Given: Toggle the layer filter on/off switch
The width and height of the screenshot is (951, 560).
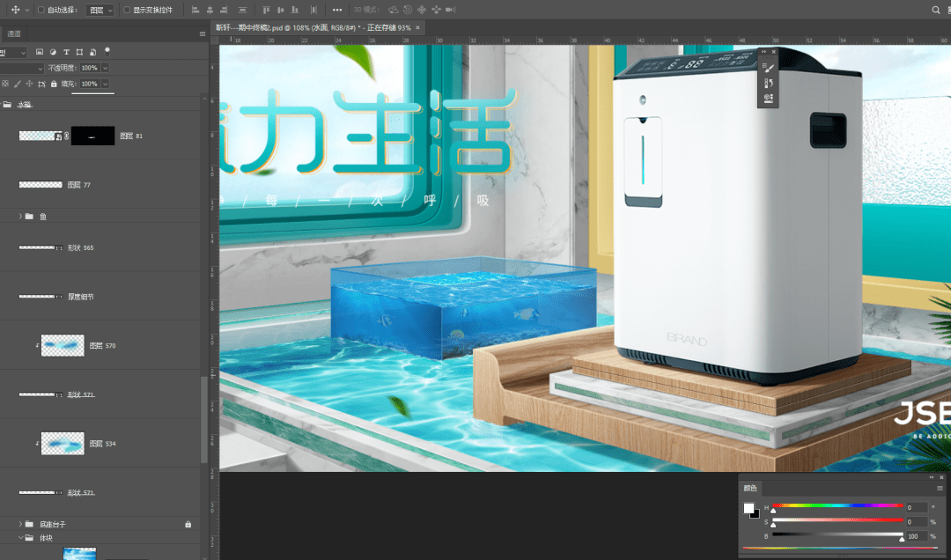Looking at the screenshot, I should 107,50.
